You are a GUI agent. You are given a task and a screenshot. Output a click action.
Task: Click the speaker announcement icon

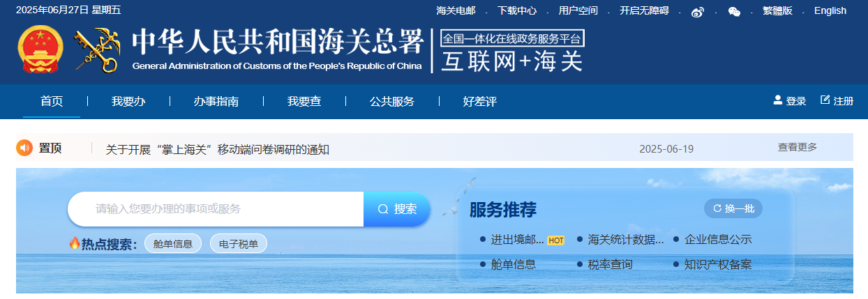(x=24, y=148)
